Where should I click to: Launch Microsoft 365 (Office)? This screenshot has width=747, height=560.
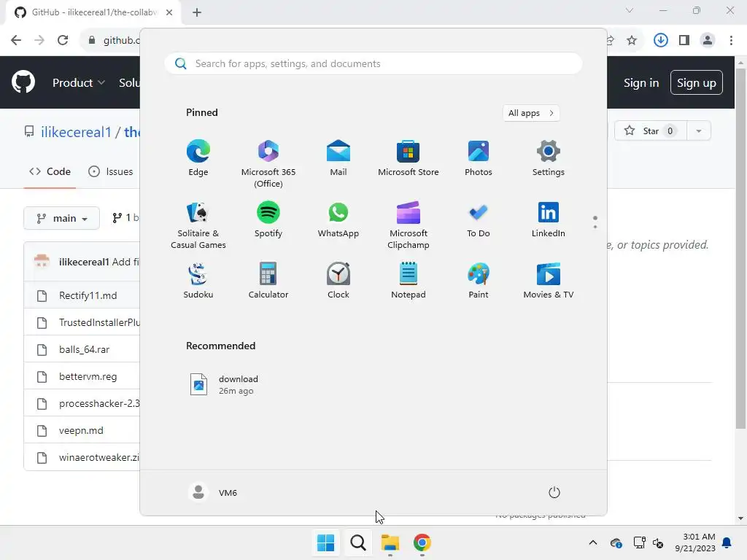[x=268, y=164]
